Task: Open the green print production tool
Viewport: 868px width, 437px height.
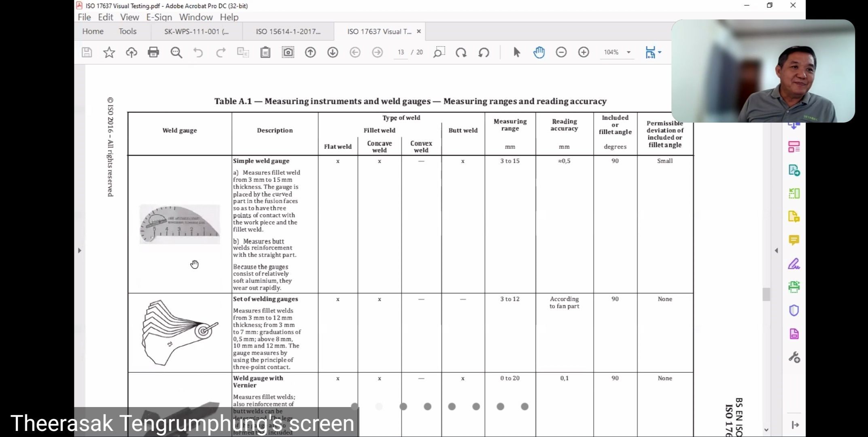Action: tap(794, 287)
